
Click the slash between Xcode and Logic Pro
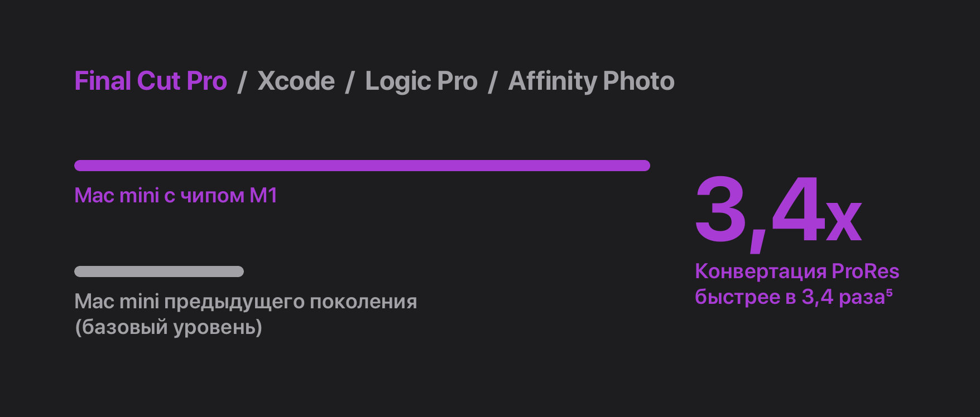350,82
